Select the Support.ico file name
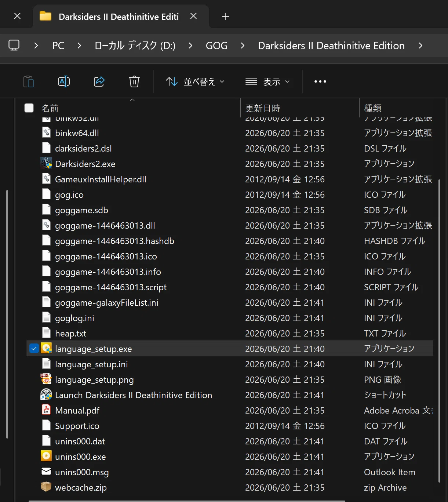448x502 pixels. point(77,426)
